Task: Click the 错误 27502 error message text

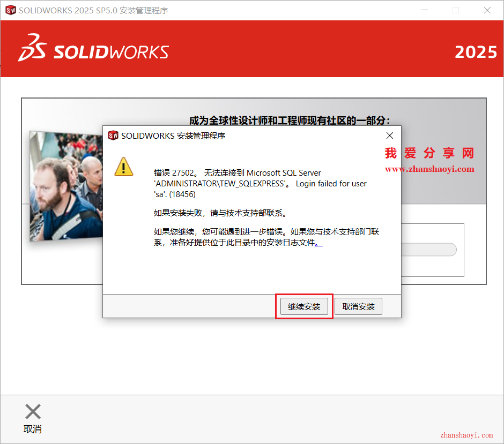Action: pos(260,184)
